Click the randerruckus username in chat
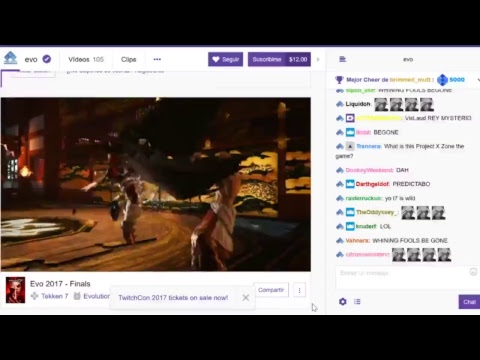The height and width of the screenshot is (360, 480). (363, 198)
